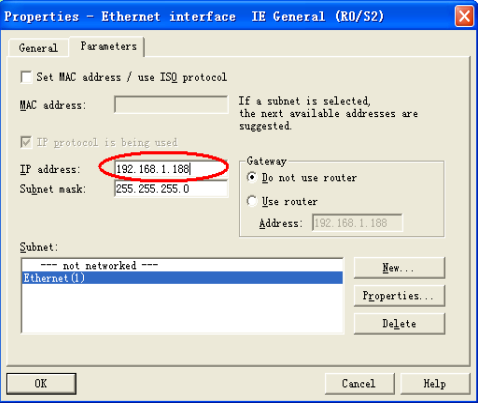478x403 pixels.
Task: Select the Parameters tab
Action: click(108, 46)
